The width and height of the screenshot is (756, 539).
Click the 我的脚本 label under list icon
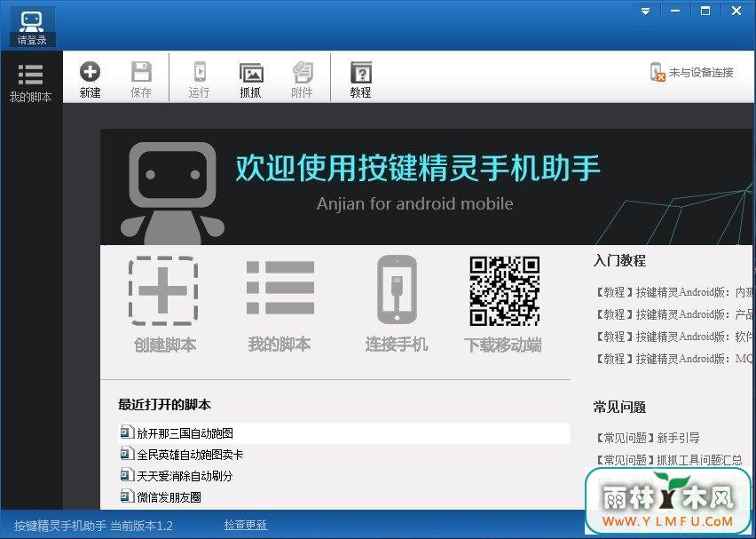coord(280,345)
